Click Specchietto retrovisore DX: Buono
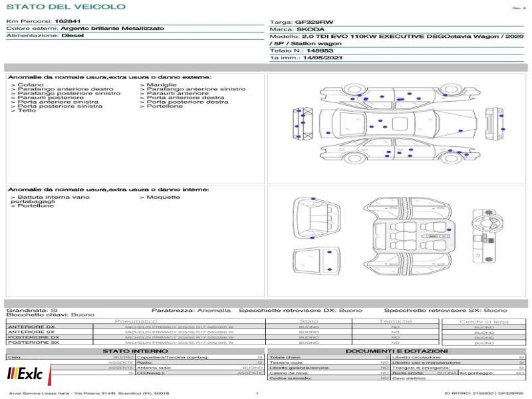 tap(301, 310)
